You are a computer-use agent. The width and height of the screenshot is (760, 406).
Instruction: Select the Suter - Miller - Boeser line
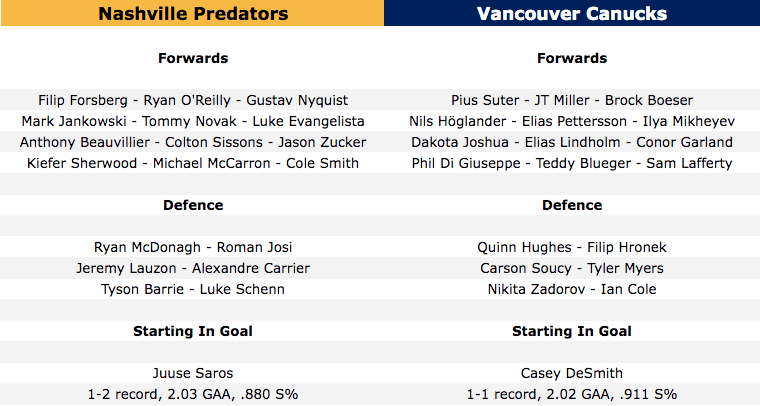(571, 100)
